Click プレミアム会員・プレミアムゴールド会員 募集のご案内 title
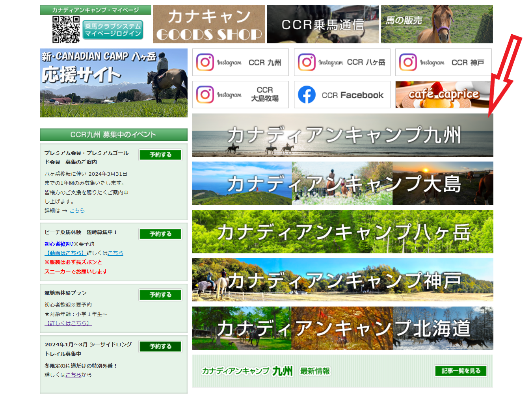Screen dimensions: 532x394 click(87, 157)
